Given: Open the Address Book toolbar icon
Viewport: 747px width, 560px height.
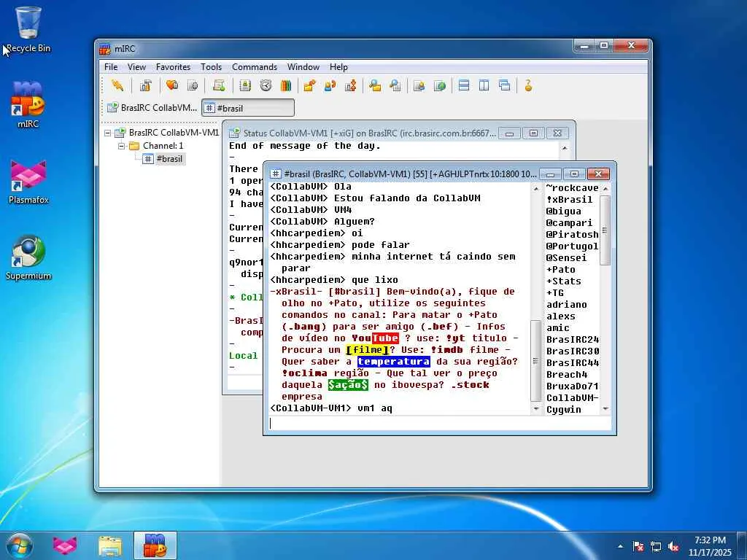Looking at the screenshot, I should pyautogui.click(x=245, y=86).
